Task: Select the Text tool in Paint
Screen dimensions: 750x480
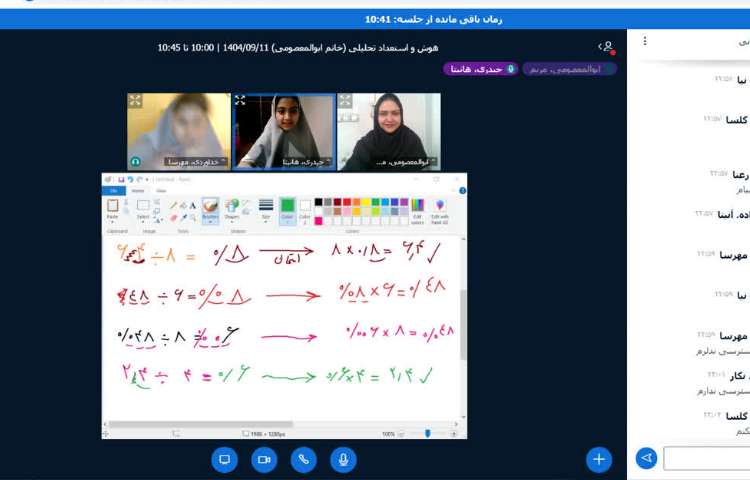Action: point(192,203)
